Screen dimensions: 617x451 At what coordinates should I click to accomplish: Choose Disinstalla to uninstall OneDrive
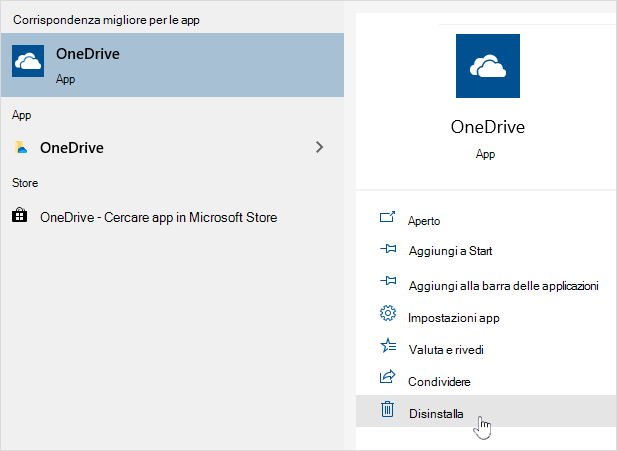[x=486, y=411]
